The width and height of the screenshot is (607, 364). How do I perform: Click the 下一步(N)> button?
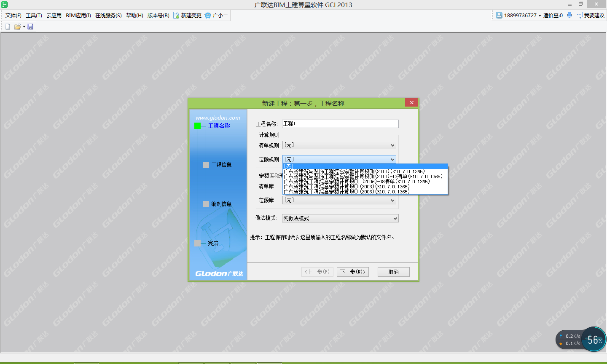[x=353, y=272]
